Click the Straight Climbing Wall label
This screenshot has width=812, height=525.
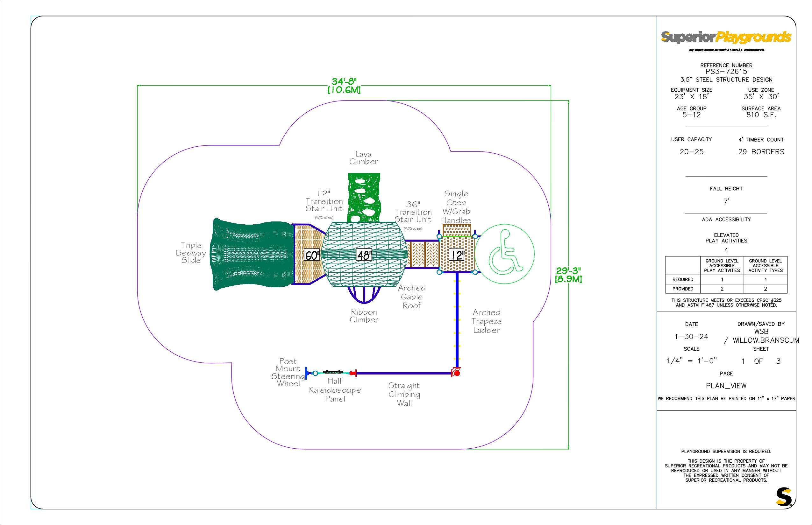click(404, 395)
